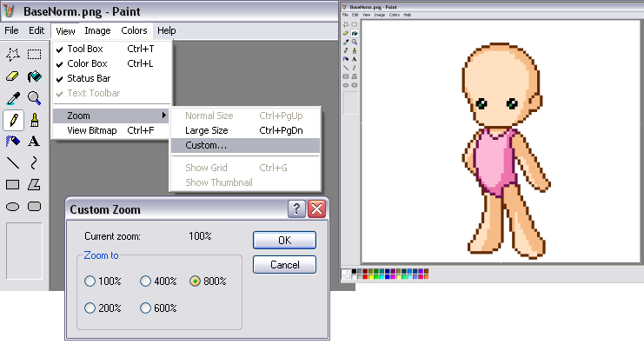Click Cancel in Custom Zoom dialog
Image resolution: width=644 pixels, height=344 pixels.
(284, 265)
